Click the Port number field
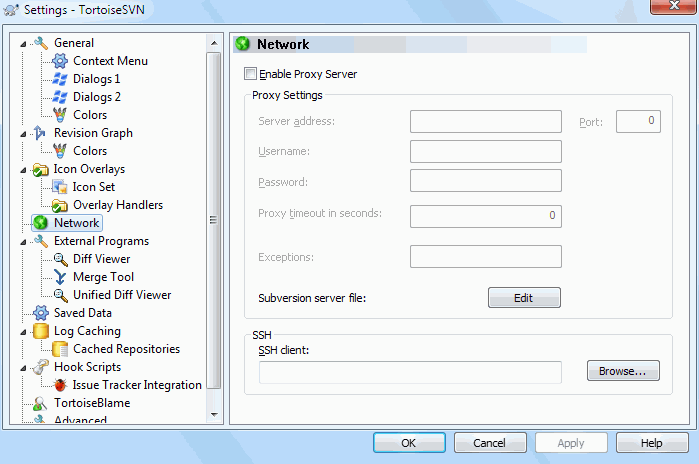The image size is (699, 464). tap(638, 122)
